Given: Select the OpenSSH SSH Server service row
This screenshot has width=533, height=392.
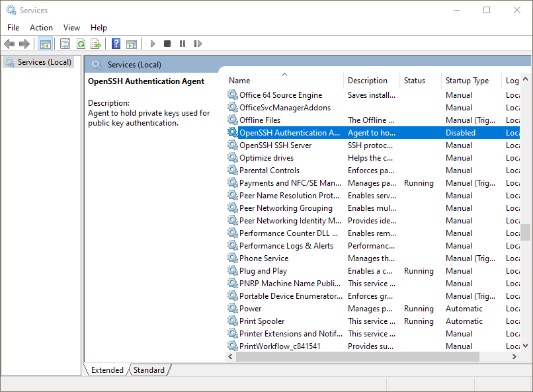Looking at the screenshot, I should click(275, 145).
